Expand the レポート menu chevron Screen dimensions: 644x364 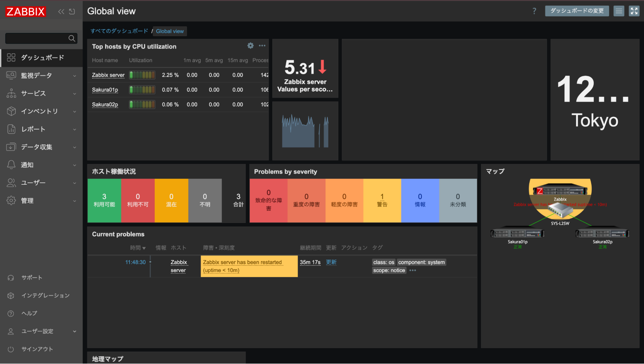[75, 130]
